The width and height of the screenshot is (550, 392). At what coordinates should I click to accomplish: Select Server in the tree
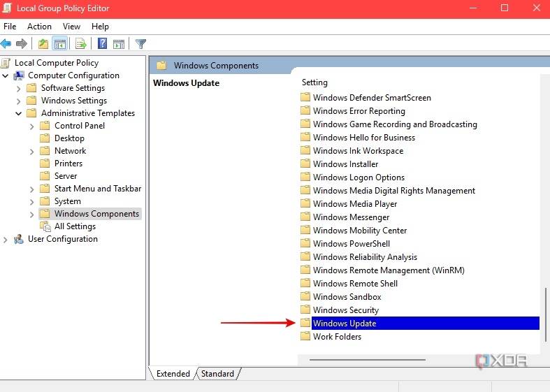click(66, 176)
